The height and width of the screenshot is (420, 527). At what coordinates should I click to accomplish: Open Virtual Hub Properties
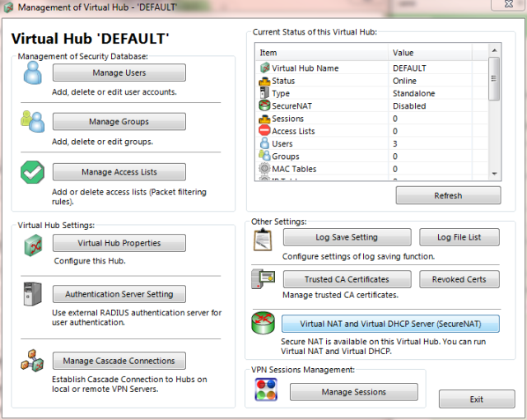(x=119, y=243)
